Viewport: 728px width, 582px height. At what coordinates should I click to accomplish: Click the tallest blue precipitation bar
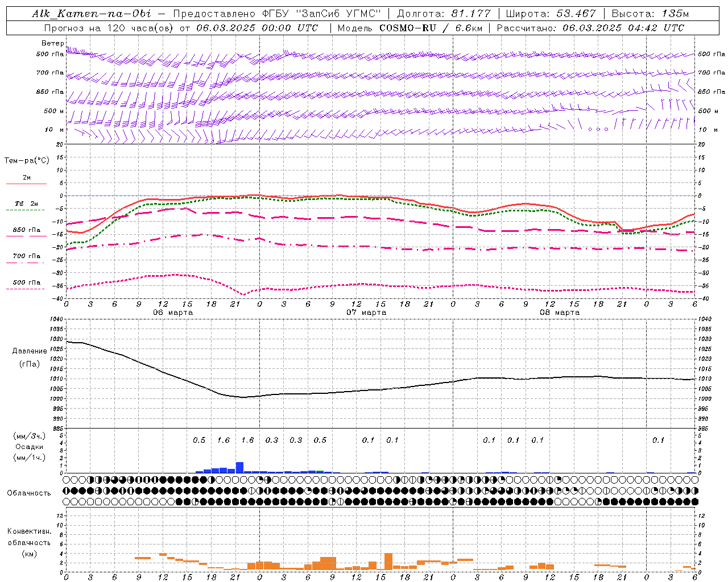click(x=239, y=467)
